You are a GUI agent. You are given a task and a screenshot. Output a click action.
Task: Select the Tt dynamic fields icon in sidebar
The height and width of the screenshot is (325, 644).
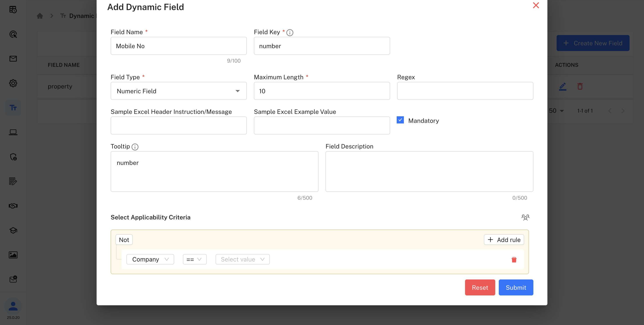(x=13, y=108)
